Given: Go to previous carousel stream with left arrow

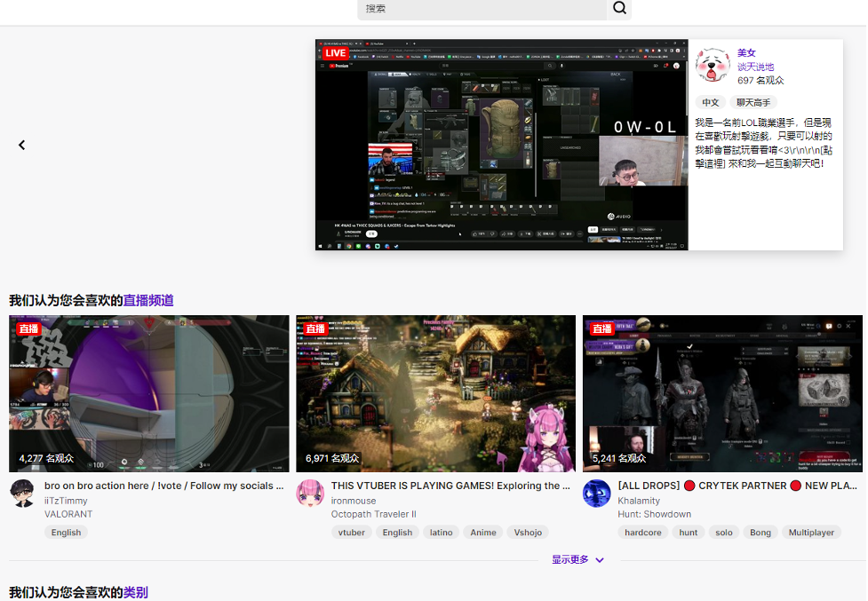Looking at the screenshot, I should click(21, 145).
